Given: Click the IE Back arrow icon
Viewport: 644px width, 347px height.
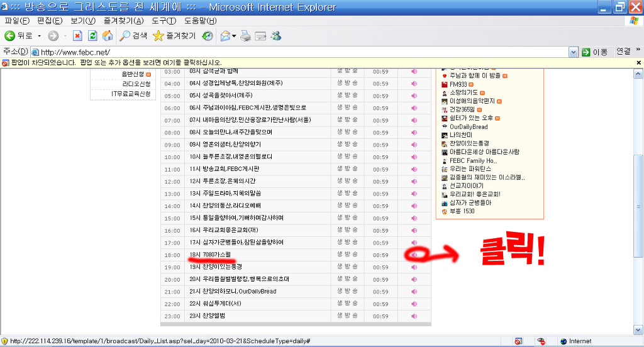Looking at the screenshot, I should pos(10,36).
